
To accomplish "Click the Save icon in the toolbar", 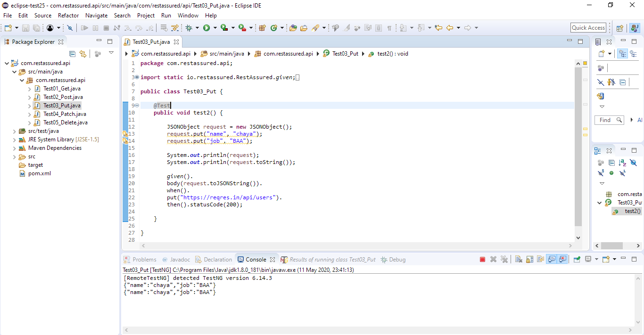I will (25, 28).
